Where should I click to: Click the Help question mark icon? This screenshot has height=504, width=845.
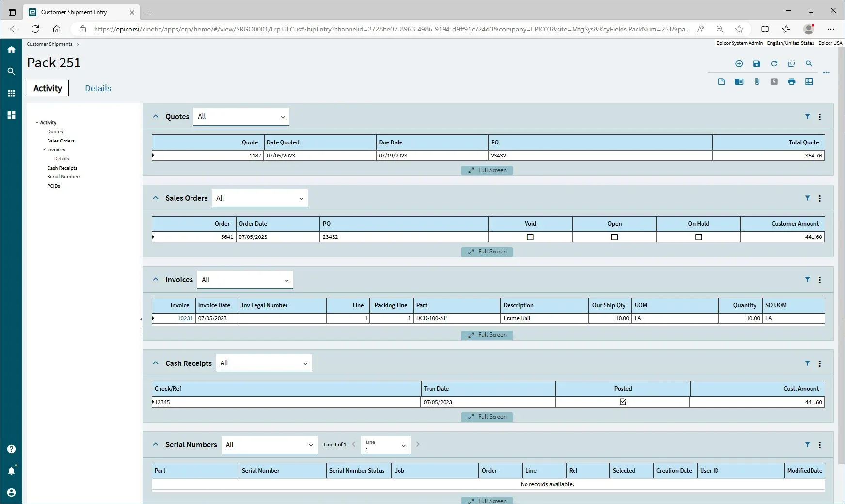[11, 449]
